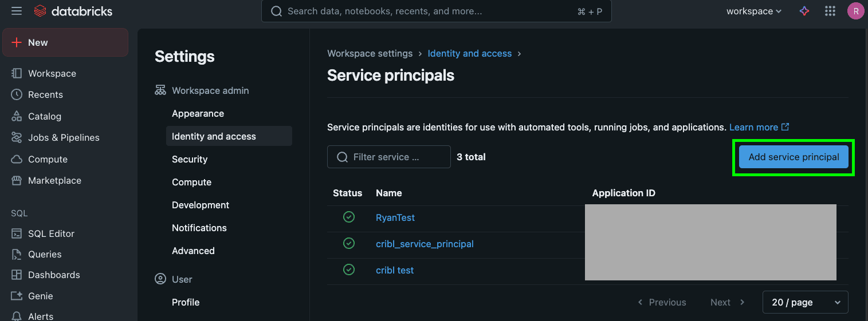The image size is (868, 321).
Task: Click the Next page arrow
Action: tap(728, 302)
